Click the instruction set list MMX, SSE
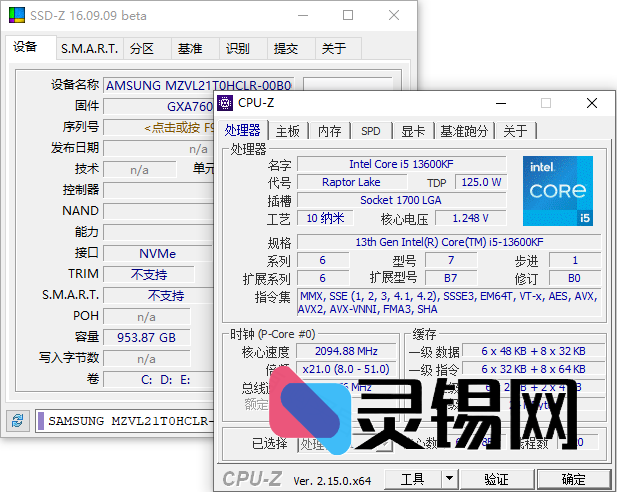617x492 pixels. coord(449,303)
